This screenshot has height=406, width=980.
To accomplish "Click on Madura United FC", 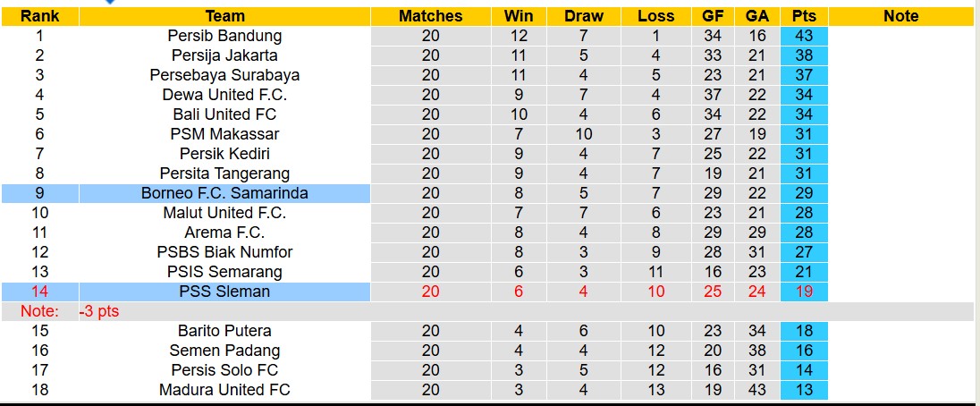I will (x=224, y=390).
